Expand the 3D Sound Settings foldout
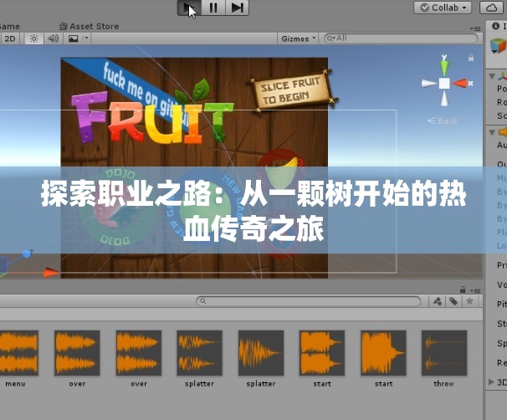 coord(491,382)
